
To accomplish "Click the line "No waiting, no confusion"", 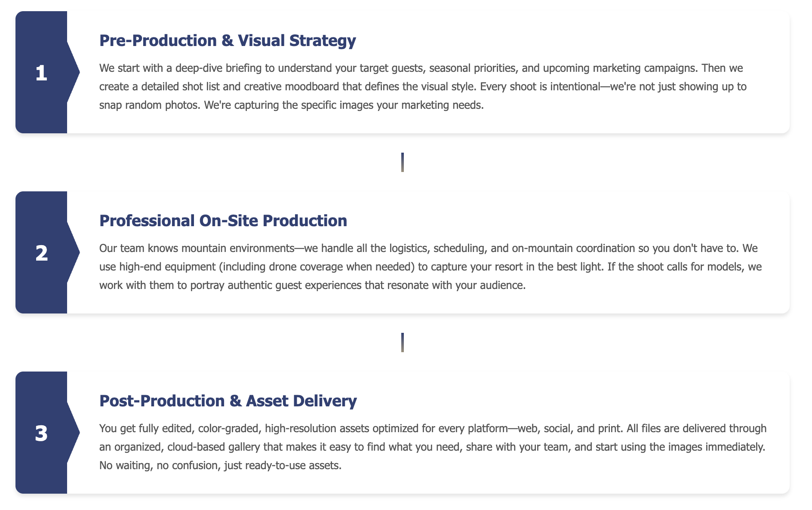I will click(x=159, y=466).
